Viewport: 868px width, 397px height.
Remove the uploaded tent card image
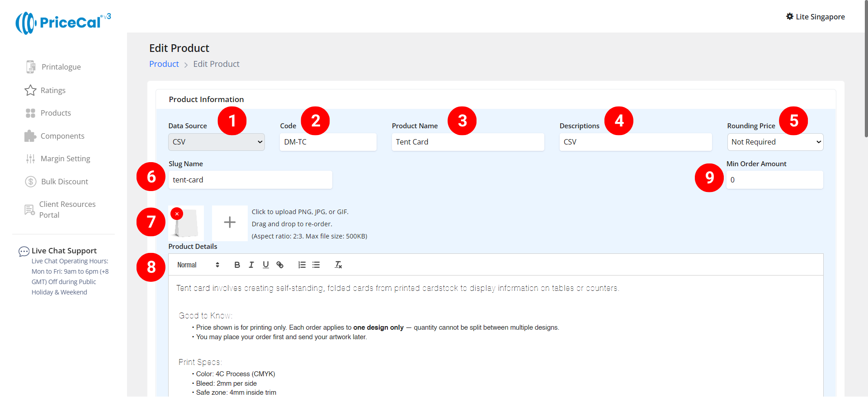[x=177, y=214]
